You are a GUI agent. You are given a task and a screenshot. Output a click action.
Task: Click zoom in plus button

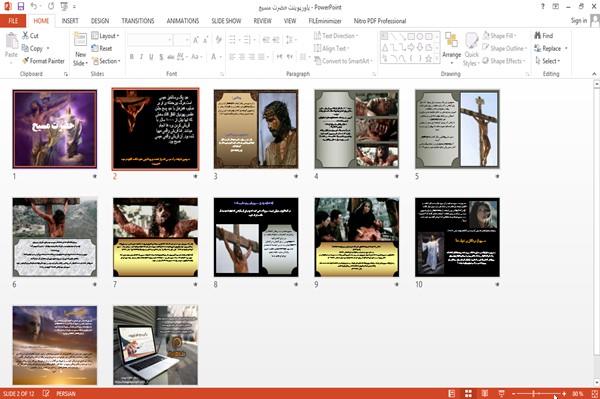click(564, 394)
